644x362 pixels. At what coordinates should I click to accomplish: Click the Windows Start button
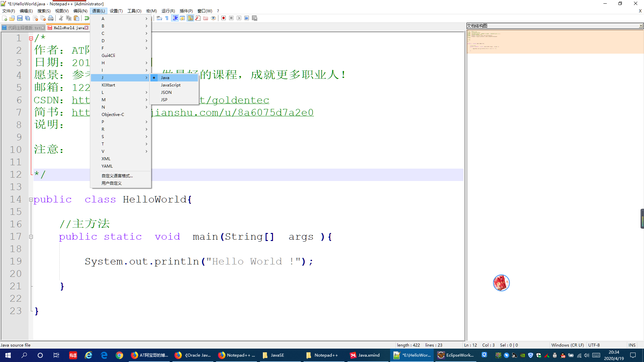[x=8, y=355]
